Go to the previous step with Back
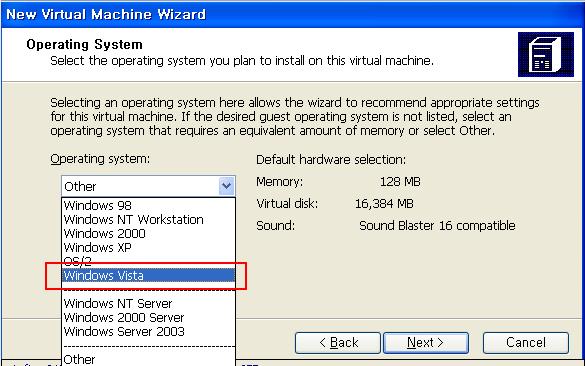The width and height of the screenshot is (585, 366). tap(338, 342)
